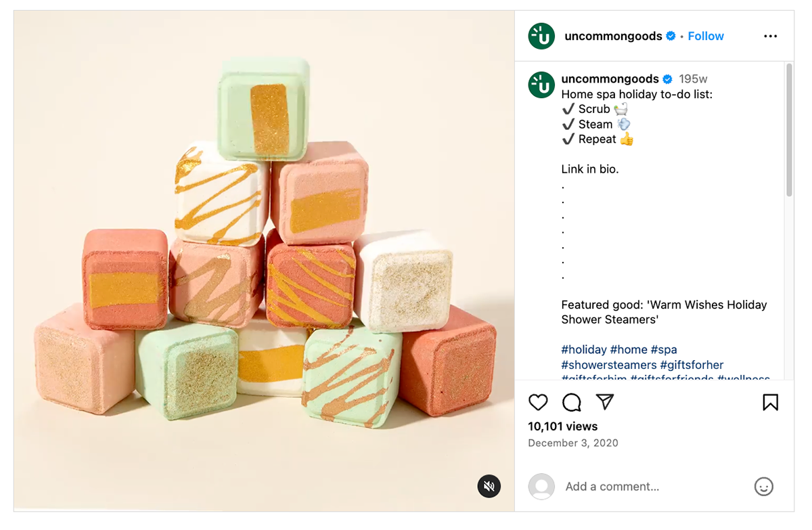Click the uncommongoods avatar beside the caption

point(541,85)
